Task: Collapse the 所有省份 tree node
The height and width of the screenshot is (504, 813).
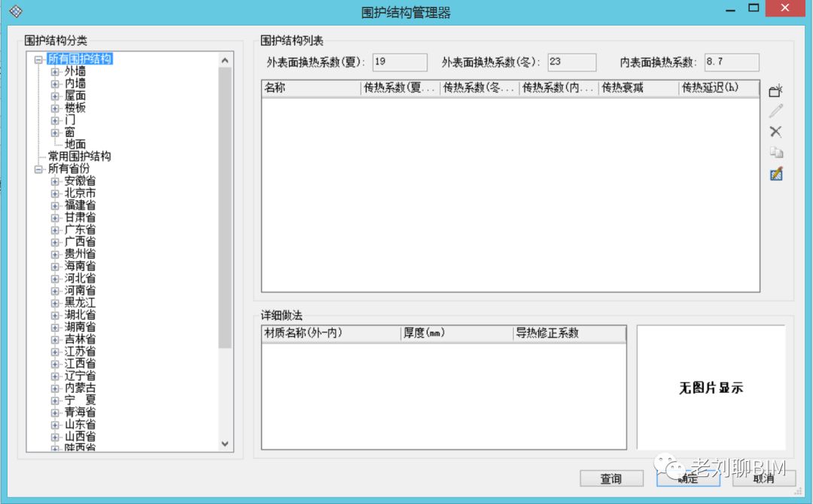Action: tap(38, 169)
